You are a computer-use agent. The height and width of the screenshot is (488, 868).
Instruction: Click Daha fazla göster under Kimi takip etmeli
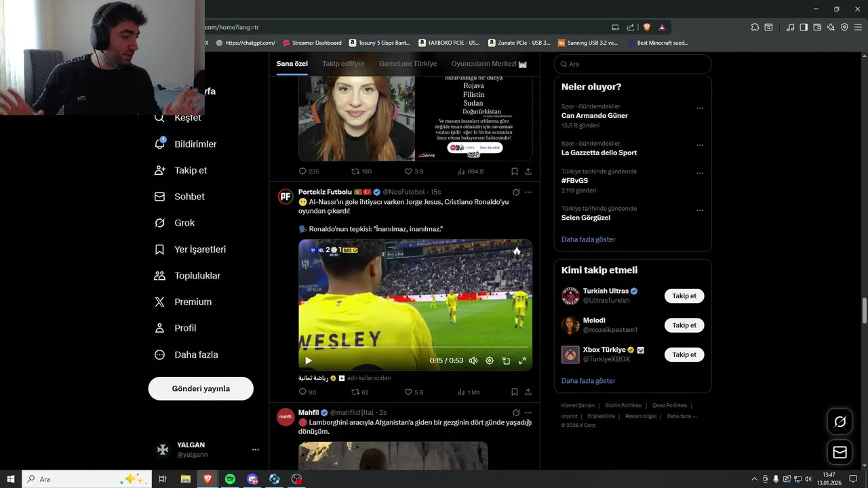coord(588,381)
